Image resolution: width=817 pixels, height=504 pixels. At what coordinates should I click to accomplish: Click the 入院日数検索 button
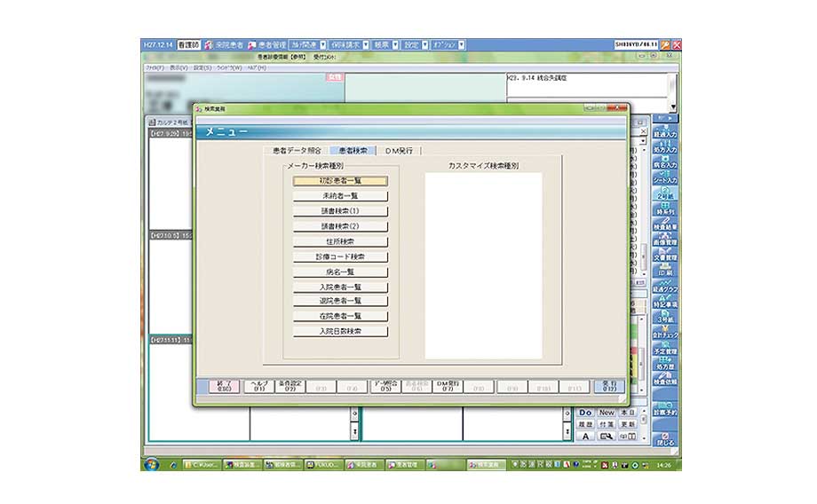[x=340, y=331]
